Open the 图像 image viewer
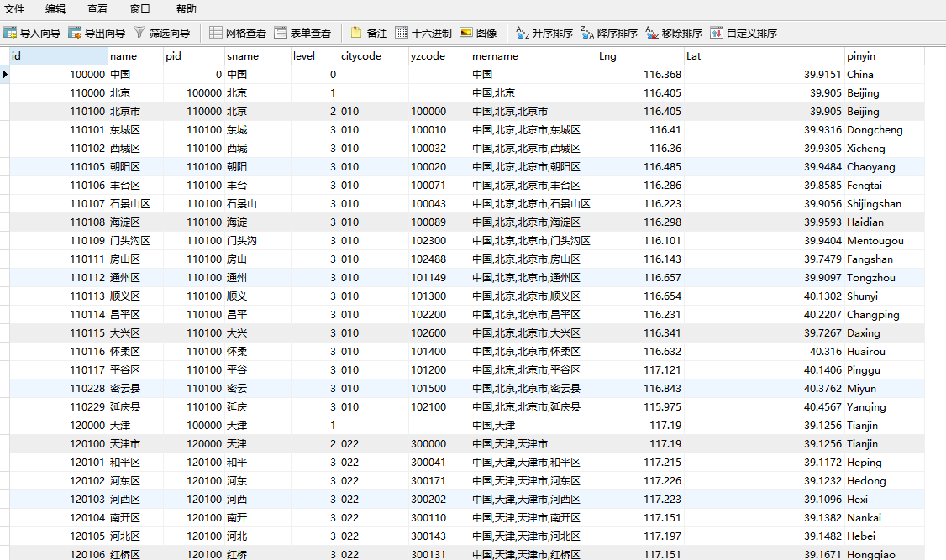Image resolution: width=946 pixels, height=560 pixels. (x=478, y=33)
